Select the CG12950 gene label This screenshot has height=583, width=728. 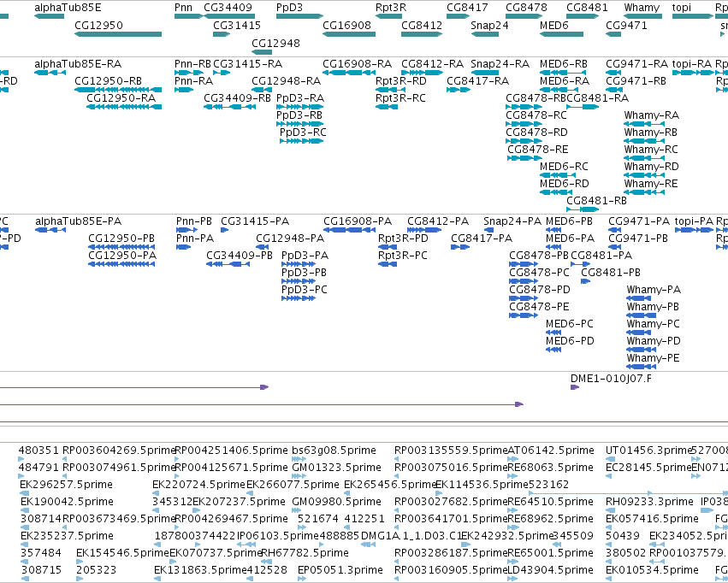pos(99,25)
